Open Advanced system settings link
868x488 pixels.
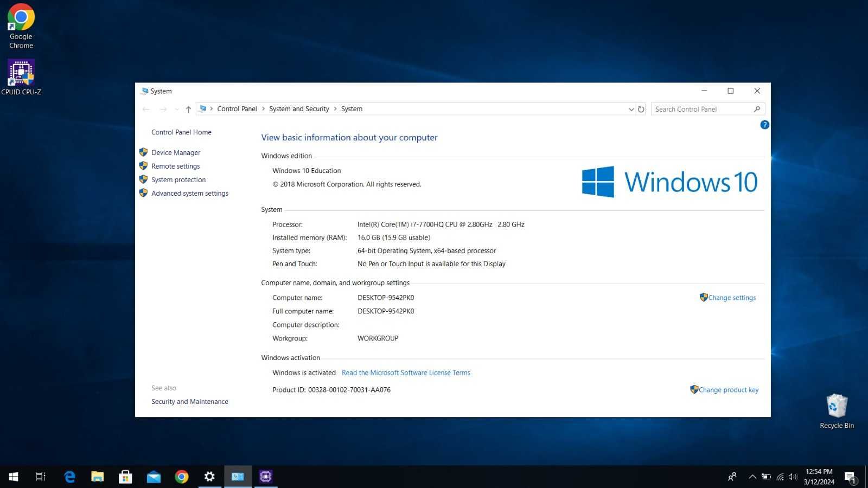[x=190, y=193]
